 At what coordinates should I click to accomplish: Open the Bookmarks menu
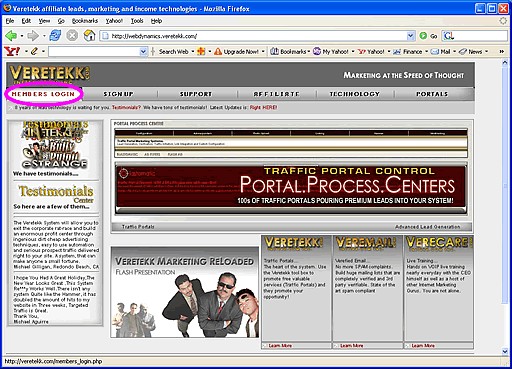pyautogui.click(x=85, y=21)
